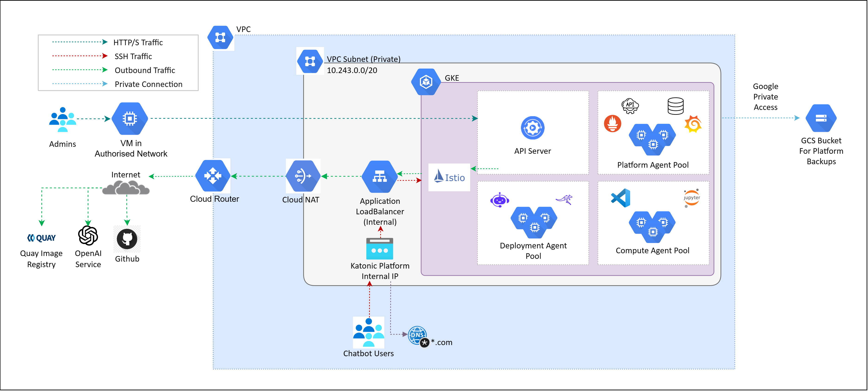Click the Platform Agent Pool label
The height and width of the screenshot is (391, 868).
[653, 165]
